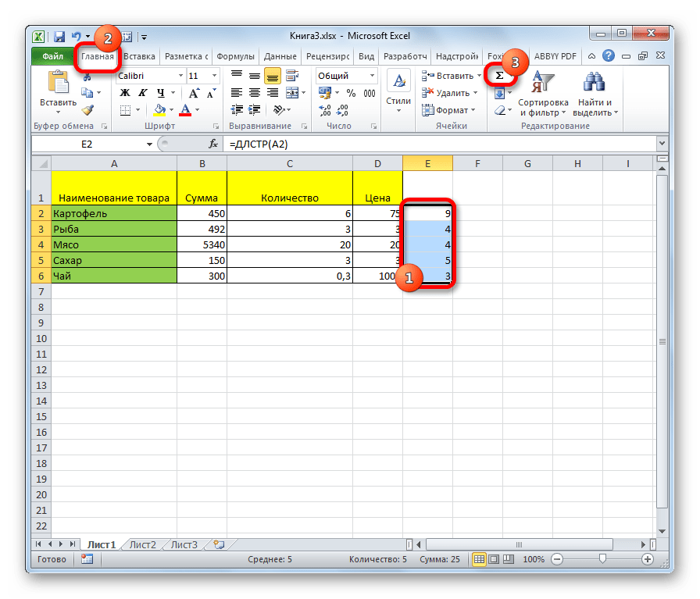
Task: Click the Save icon in title bar
Action: pyautogui.click(x=59, y=36)
